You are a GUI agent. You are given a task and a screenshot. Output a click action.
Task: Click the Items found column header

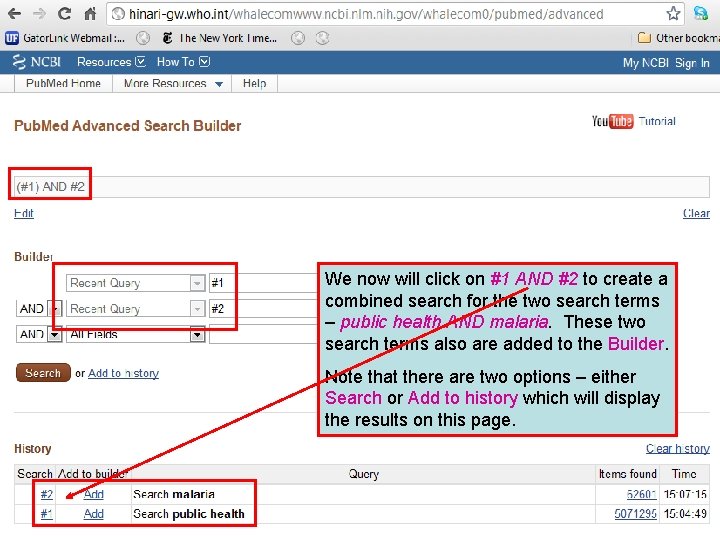[x=628, y=474]
